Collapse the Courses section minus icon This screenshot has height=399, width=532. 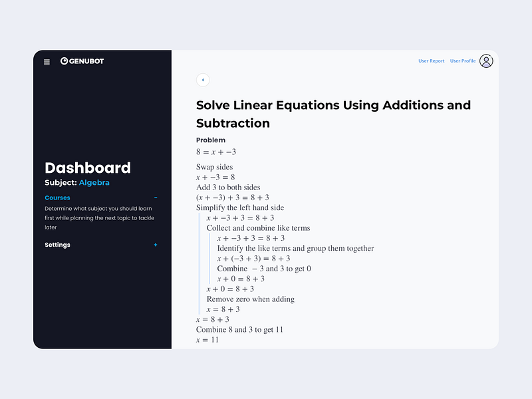pyautogui.click(x=156, y=198)
